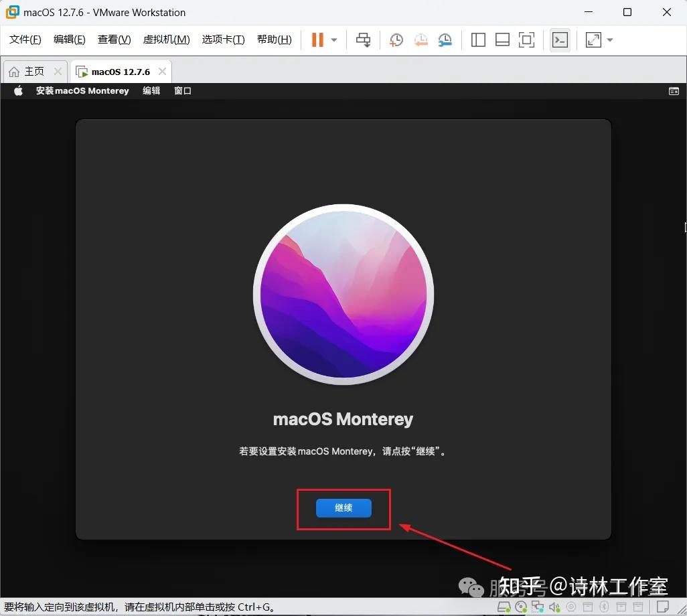Close the macOS 12.7.6 tab
This screenshot has height=616, width=687.
(x=162, y=72)
